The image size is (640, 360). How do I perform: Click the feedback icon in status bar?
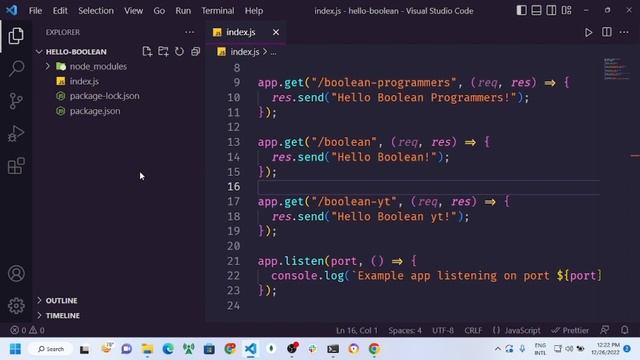click(605, 330)
